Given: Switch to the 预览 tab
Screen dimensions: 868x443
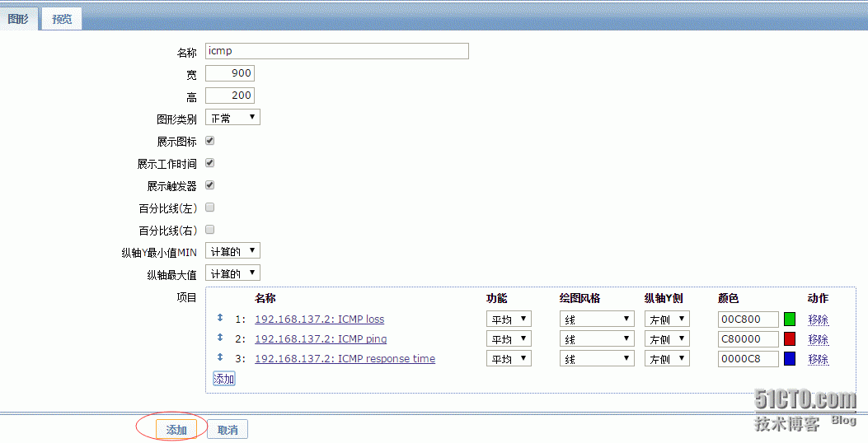Looking at the screenshot, I should pos(62,19).
